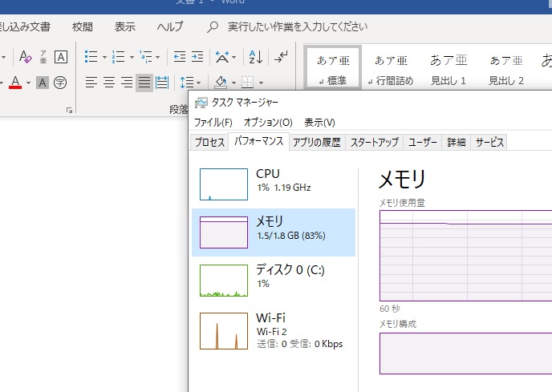This screenshot has width=552, height=392.
Task: Switch to the サービス tab
Action: click(x=489, y=142)
